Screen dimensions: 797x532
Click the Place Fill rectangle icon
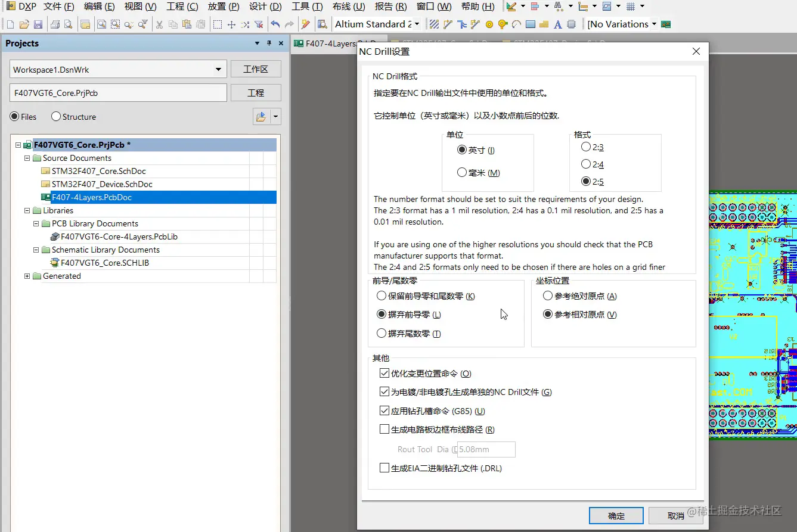click(530, 24)
